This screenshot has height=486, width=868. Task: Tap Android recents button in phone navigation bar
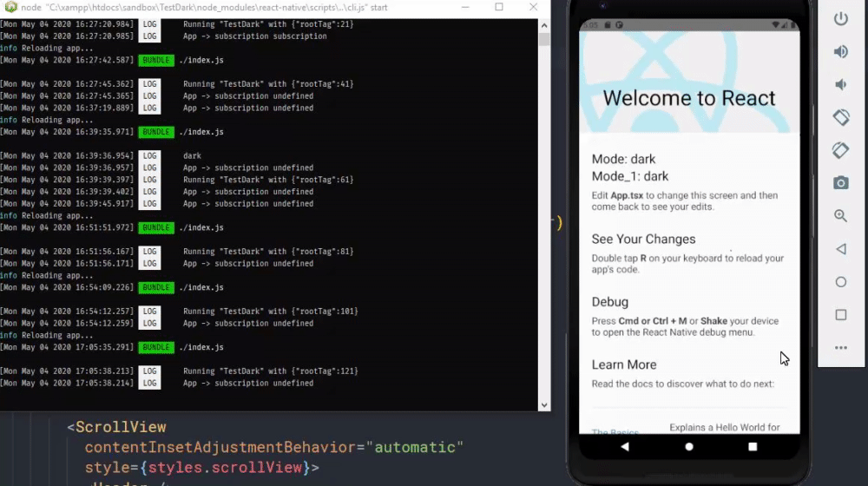pyautogui.click(x=753, y=447)
